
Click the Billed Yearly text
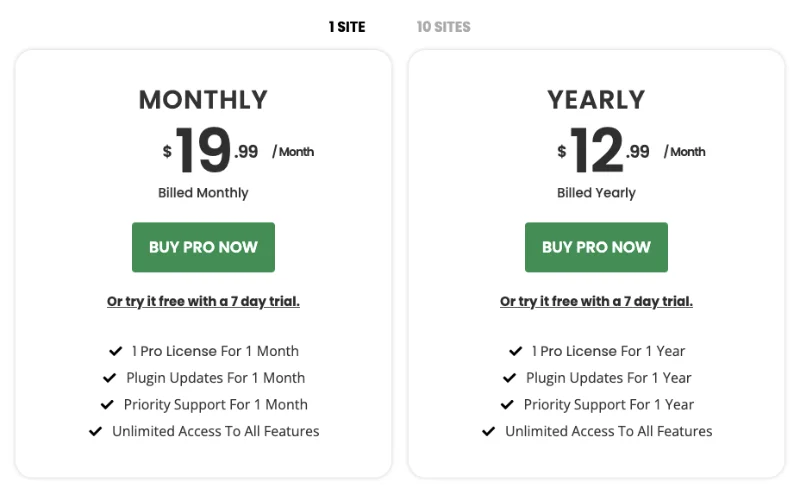tap(596, 193)
